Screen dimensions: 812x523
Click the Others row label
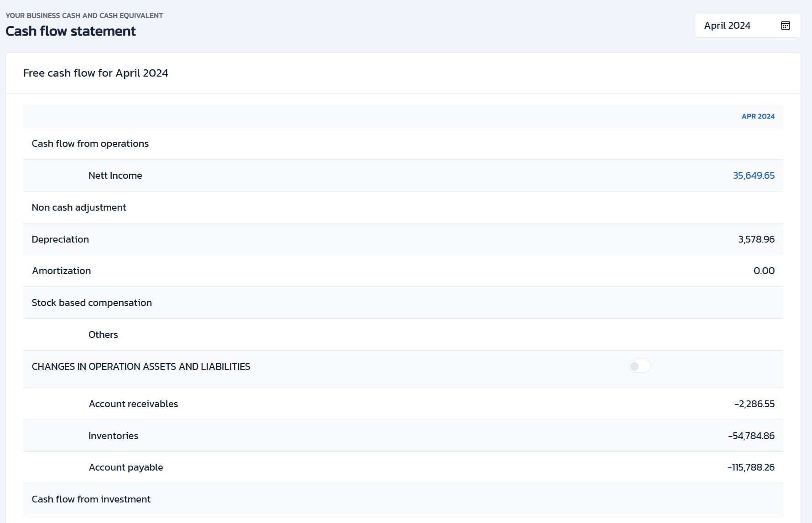103,335
